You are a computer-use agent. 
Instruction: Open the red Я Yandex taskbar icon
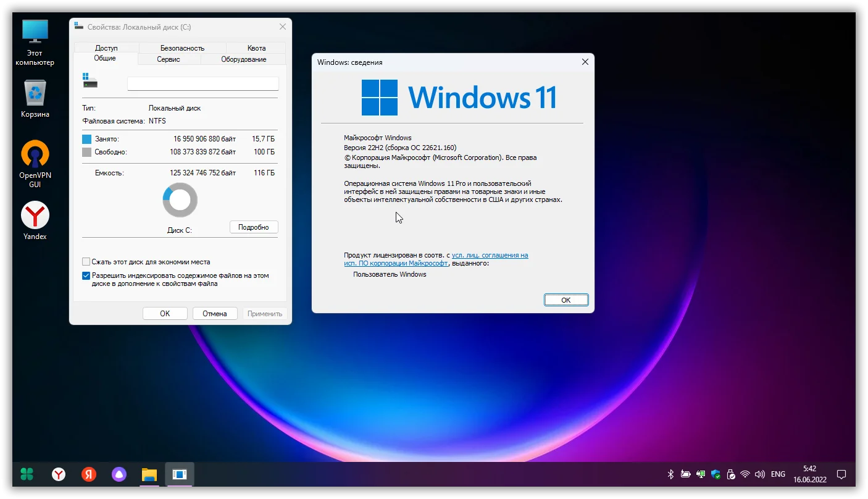point(89,474)
